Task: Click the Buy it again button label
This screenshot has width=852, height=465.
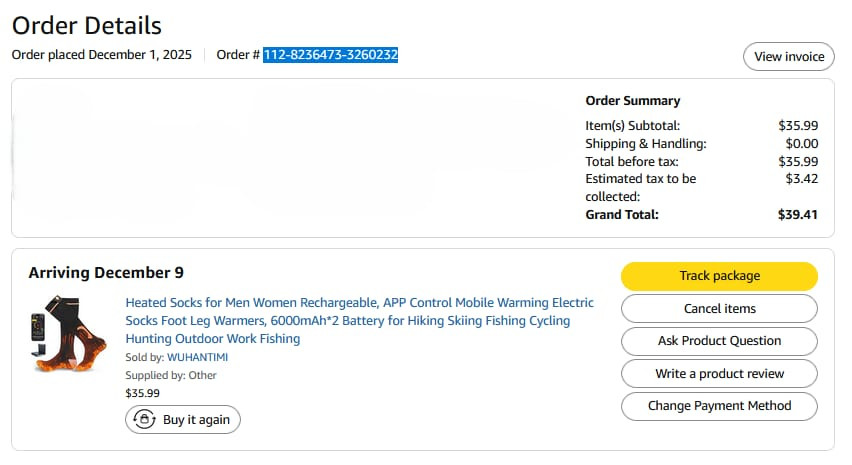Action: click(196, 420)
